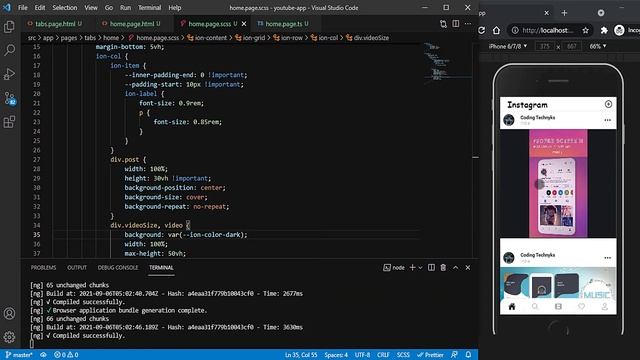Open the Explorer view in activity bar
This screenshot has height=360, width=640.
[x=9, y=27]
